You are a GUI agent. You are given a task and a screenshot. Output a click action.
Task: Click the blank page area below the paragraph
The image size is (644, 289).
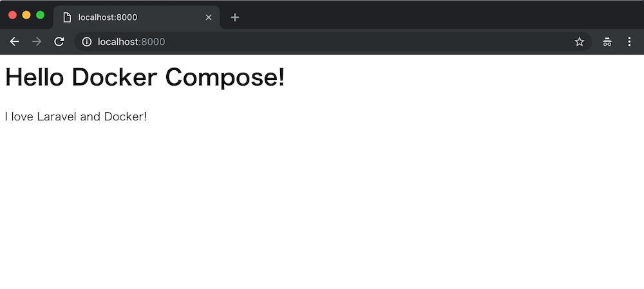(x=322, y=205)
